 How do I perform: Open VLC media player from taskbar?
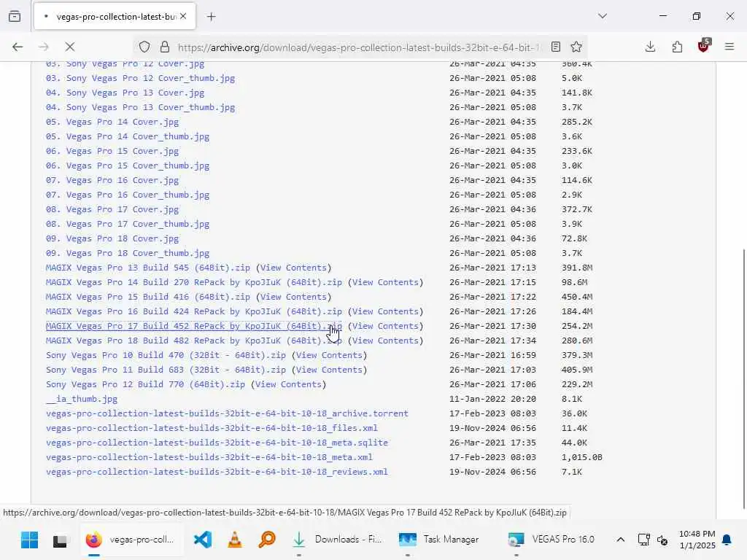click(x=235, y=540)
